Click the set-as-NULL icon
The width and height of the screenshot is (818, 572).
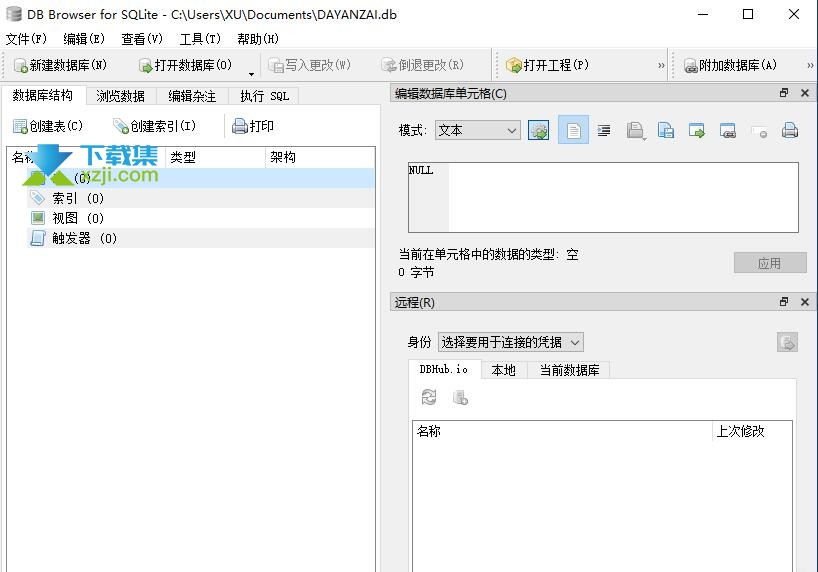[759, 130]
